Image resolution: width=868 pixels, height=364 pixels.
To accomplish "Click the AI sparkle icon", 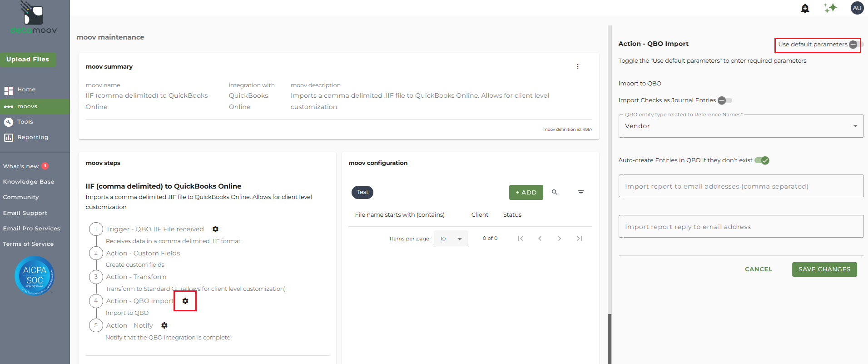I will [830, 8].
